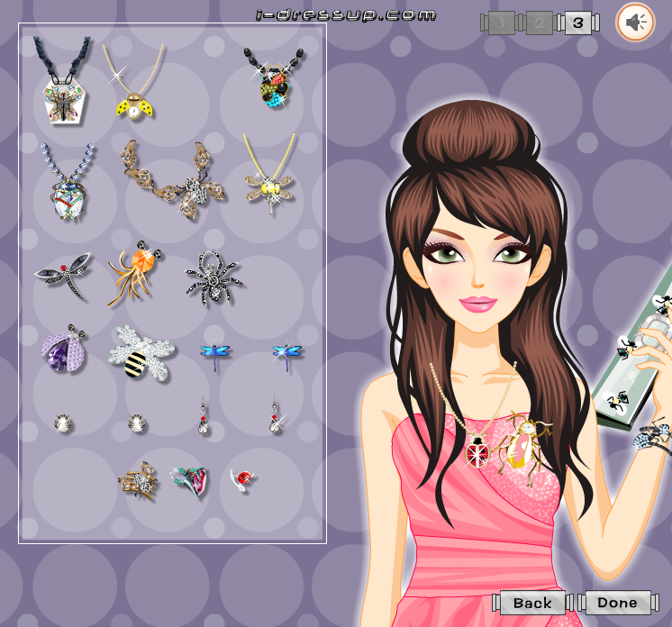Choose the black jeweled spider brooch
Viewport: 672px width, 627px height.
(213, 279)
